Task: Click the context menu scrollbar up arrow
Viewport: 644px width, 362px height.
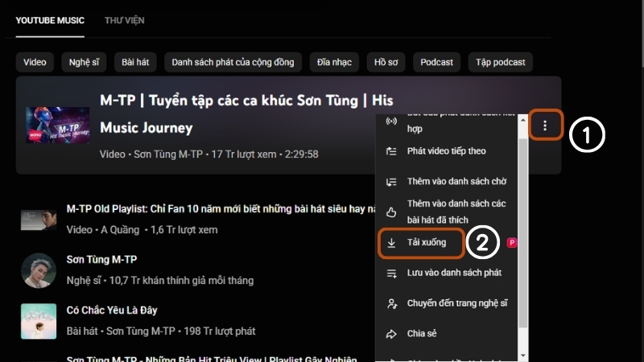Action: (522, 120)
